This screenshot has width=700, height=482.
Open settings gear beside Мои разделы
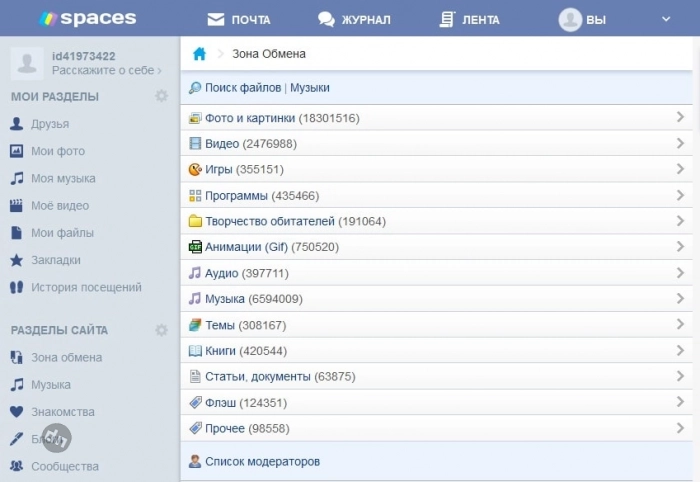click(161, 97)
